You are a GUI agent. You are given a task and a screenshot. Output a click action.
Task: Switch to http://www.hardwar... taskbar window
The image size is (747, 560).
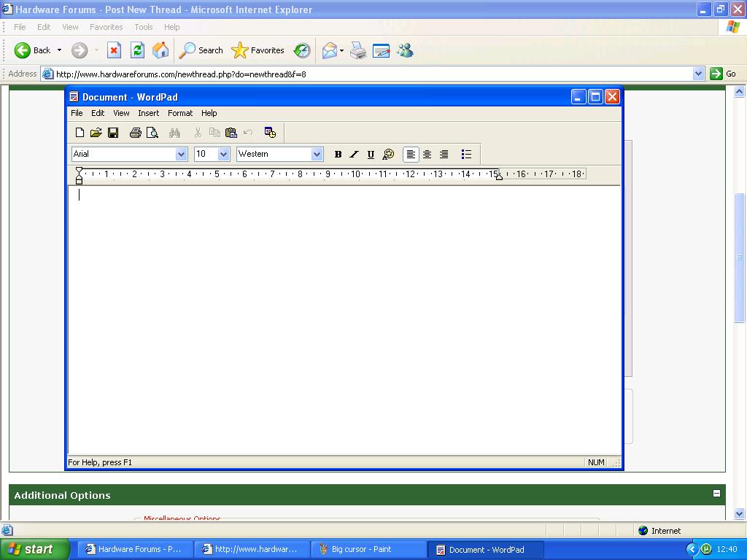(250, 549)
